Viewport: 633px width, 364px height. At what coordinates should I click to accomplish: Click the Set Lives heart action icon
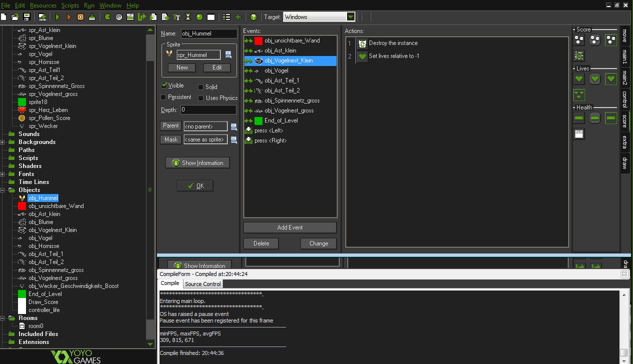(x=579, y=79)
